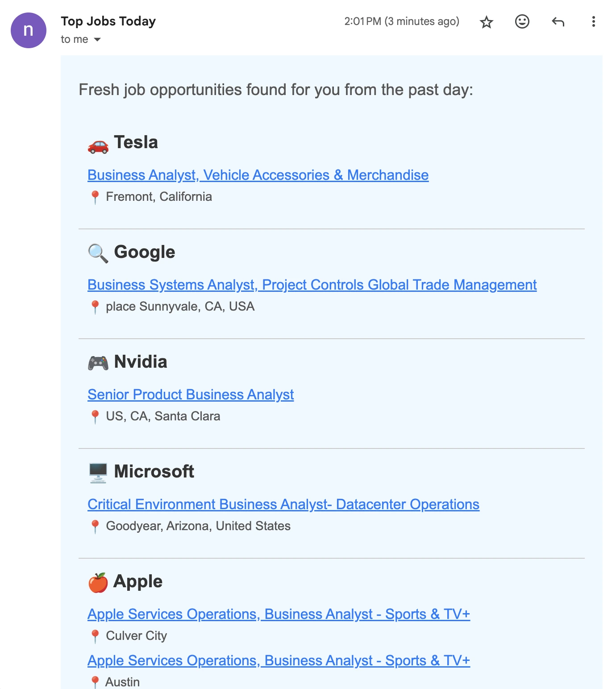This screenshot has width=616, height=689.
Task: Click the sender name Top Jobs Today
Action: 108,21
